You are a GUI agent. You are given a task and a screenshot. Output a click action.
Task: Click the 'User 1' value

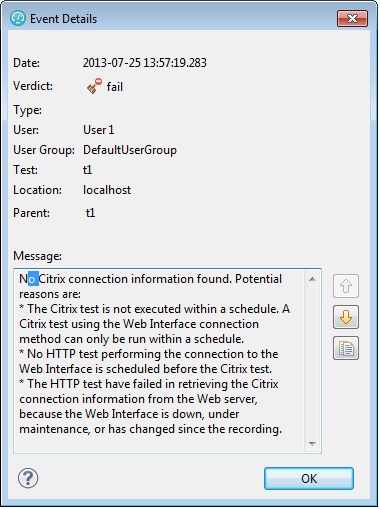click(x=98, y=130)
